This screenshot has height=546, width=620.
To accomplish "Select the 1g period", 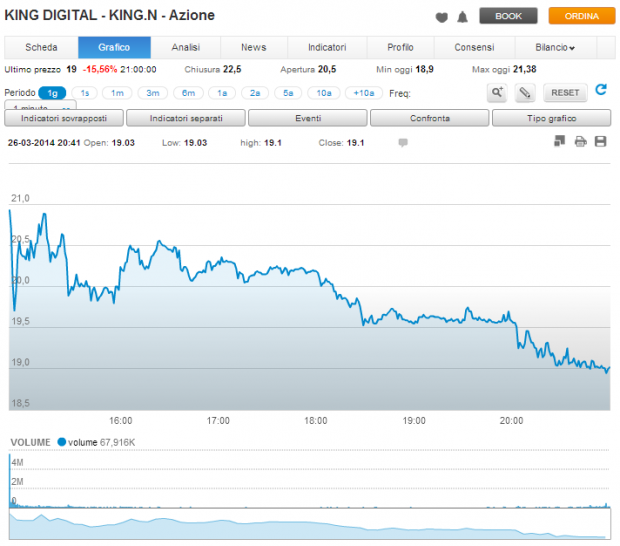I will tap(52, 93).
